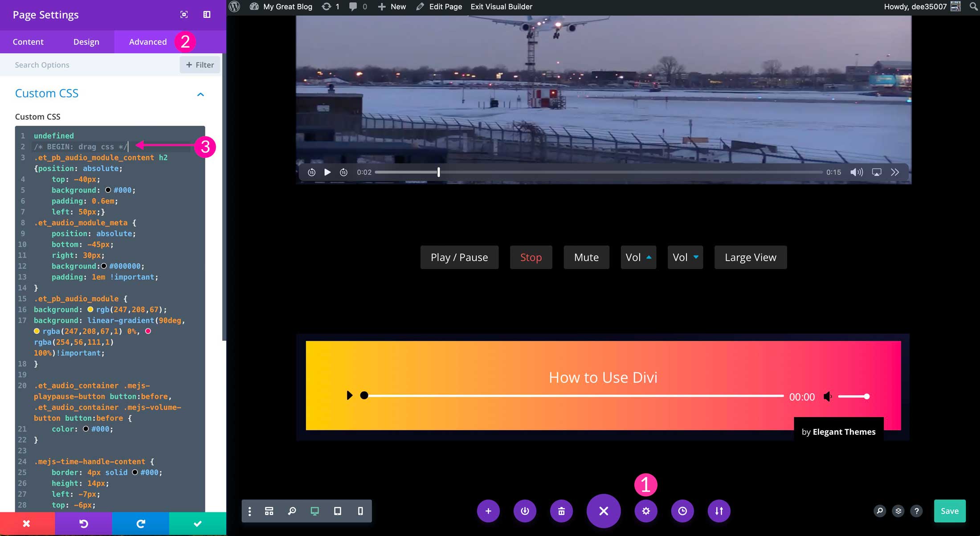Mute the video player speaker icon
Viewport: 980px width, 536px height.
click(856, 172)
